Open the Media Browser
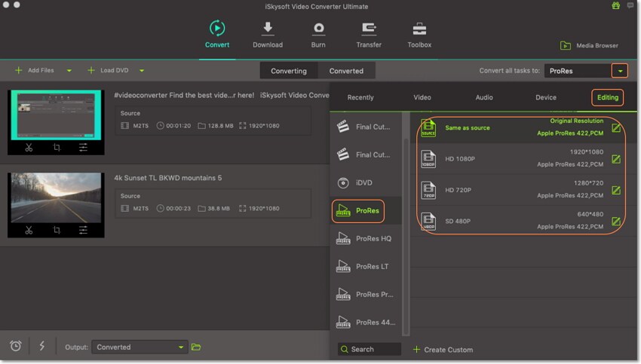641x364 pixels. [589, 45]
